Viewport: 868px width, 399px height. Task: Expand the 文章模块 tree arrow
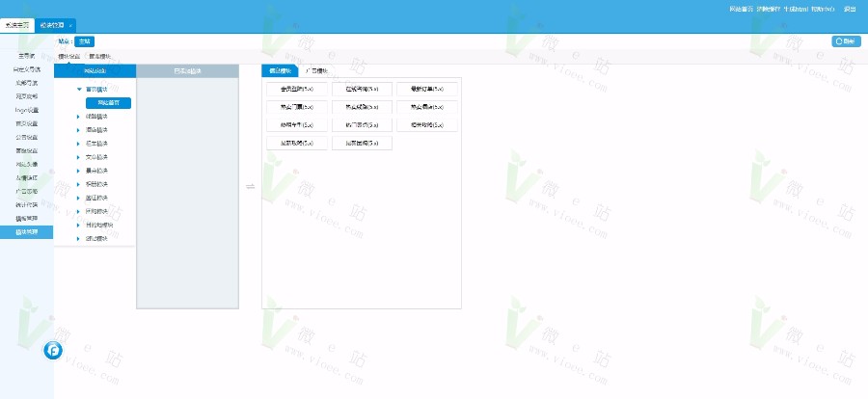click(x=79, y=157)
